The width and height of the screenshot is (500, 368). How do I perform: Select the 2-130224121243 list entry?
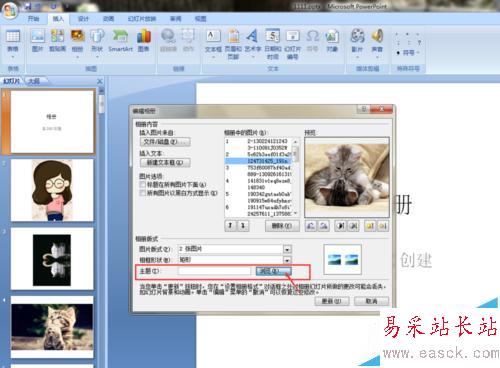pyautogui.click(x=259, y=141)
